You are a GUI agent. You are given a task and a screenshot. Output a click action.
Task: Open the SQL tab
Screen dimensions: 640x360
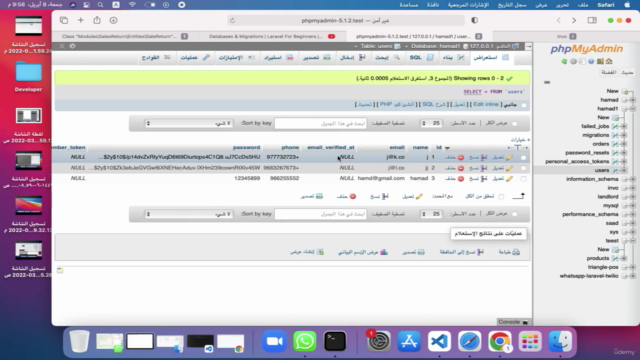click(x=421, y=58)
